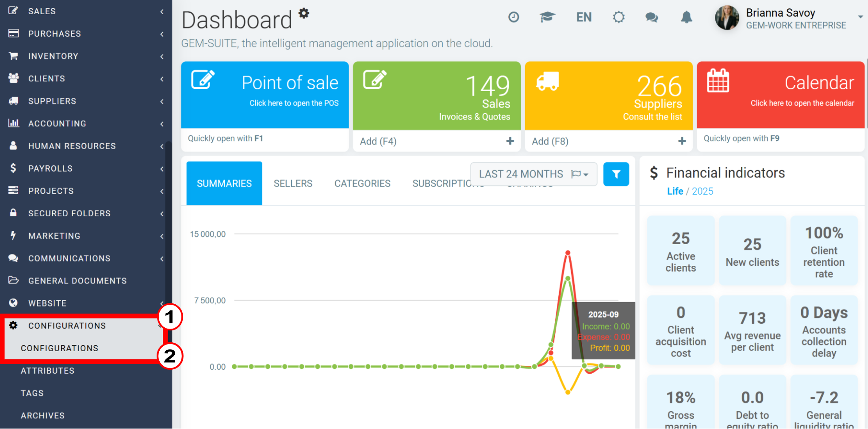Screen dimensions: 868x429
Task: Click the Life link under Financial indicators
Action: 675,191
